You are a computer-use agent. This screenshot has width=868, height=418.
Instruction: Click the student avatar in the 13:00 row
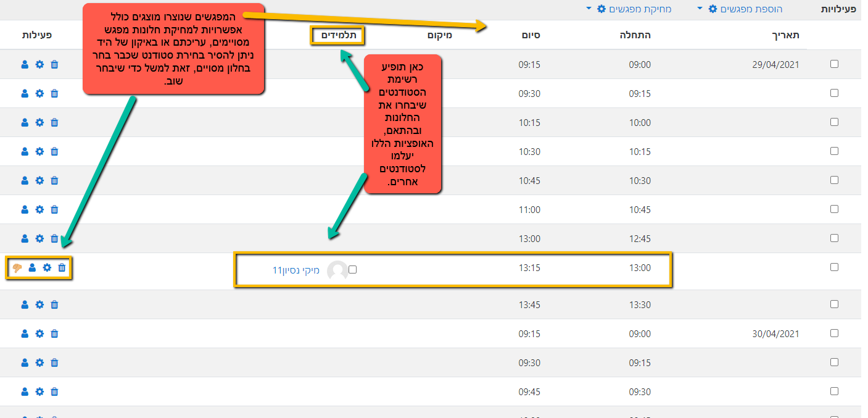point(337,270)
